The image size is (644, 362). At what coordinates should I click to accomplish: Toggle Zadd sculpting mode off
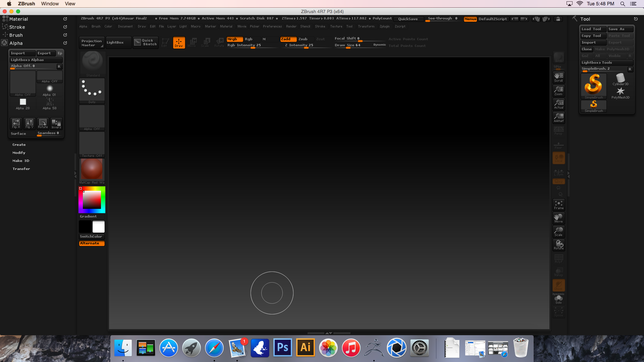pos(287,39)
